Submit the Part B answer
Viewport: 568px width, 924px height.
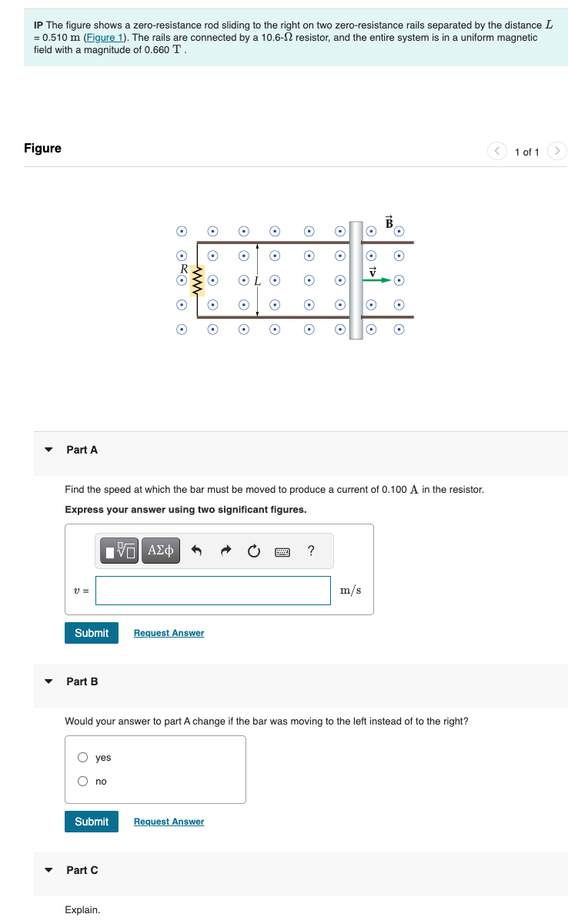(x=91, y=821)
